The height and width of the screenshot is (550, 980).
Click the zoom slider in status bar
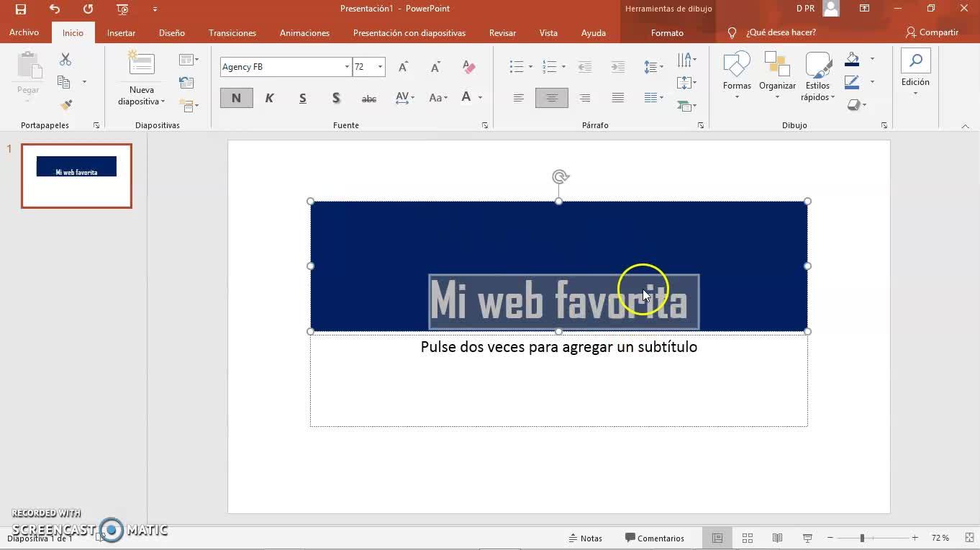(862, 538)
